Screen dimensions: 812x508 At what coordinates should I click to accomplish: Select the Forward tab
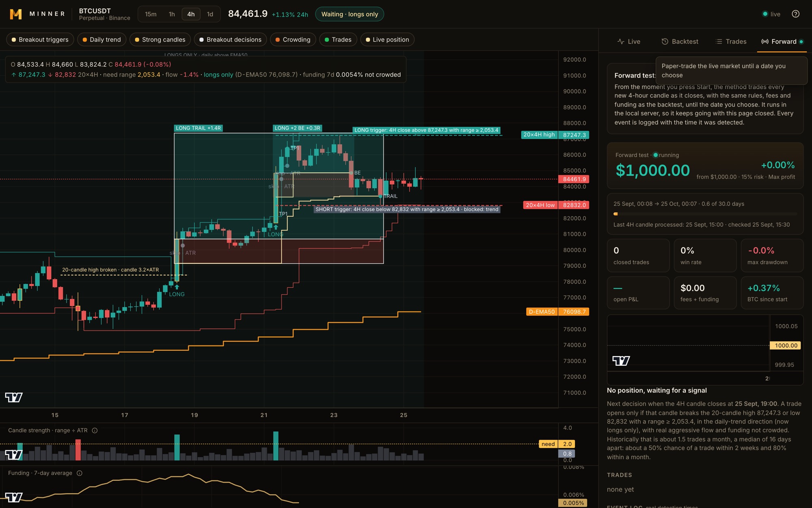coord(782,41)
